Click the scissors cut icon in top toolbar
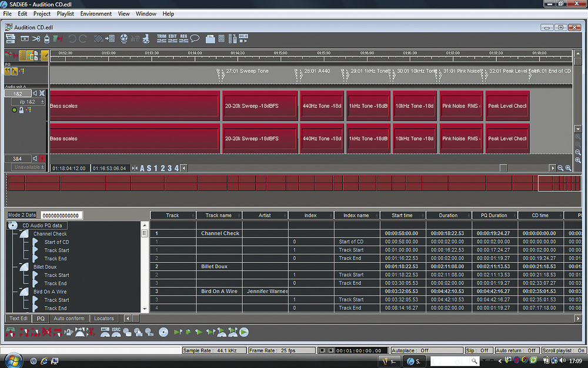This screenshot has width=588, height=368. [x=36, y=39]
